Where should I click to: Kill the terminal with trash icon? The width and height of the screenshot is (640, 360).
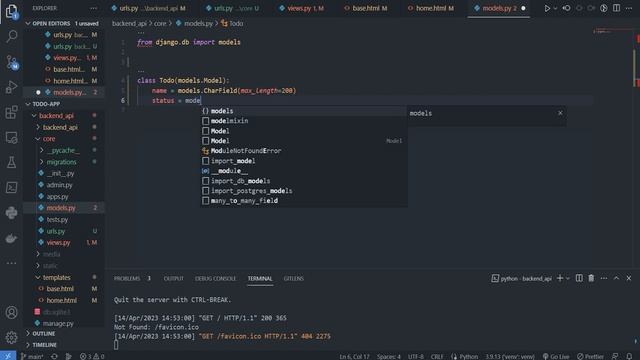[591, 278]
